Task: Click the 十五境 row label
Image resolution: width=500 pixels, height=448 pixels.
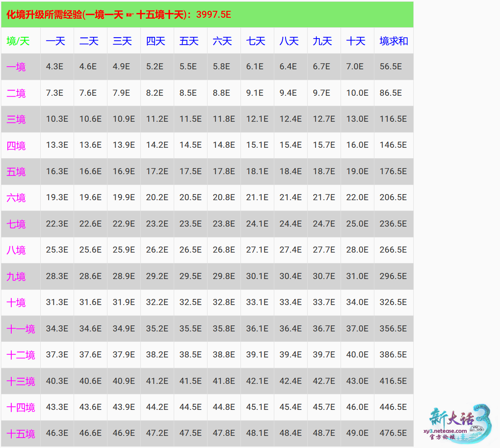Action: [21, 433]
